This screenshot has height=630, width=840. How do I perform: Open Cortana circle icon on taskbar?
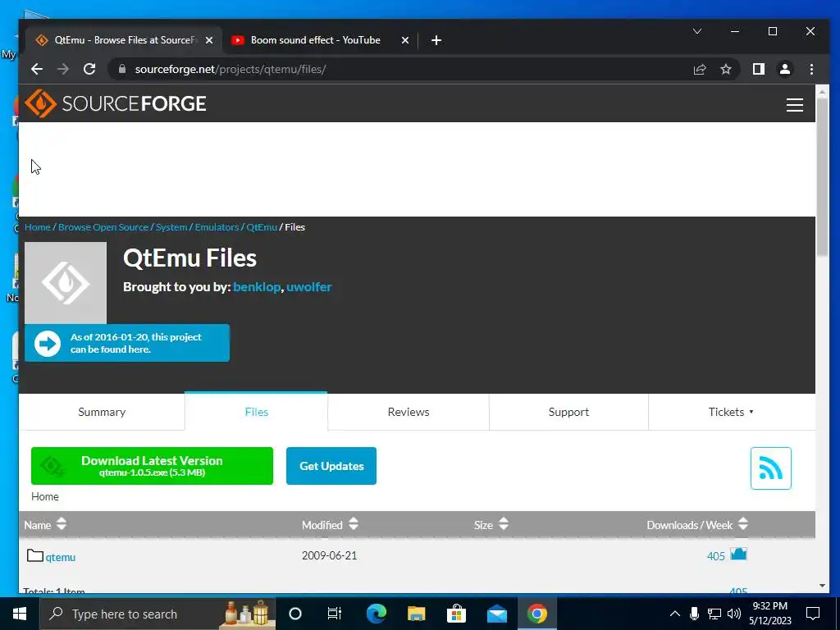point(295,614)
